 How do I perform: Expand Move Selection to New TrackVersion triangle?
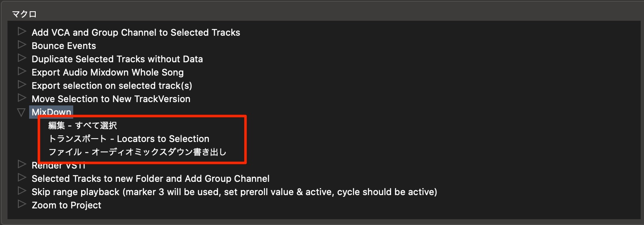[22, 98]
